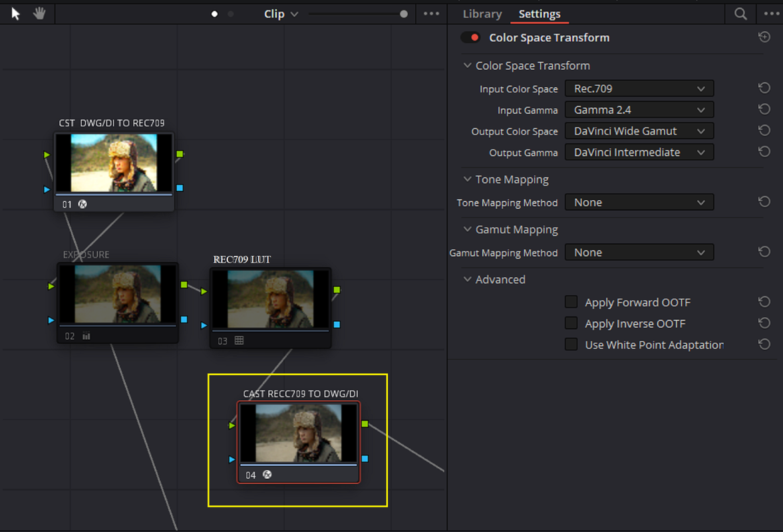Reset the Color Space Transform effect
Viewport: 783px width, 532px height.
coord(764,37)
